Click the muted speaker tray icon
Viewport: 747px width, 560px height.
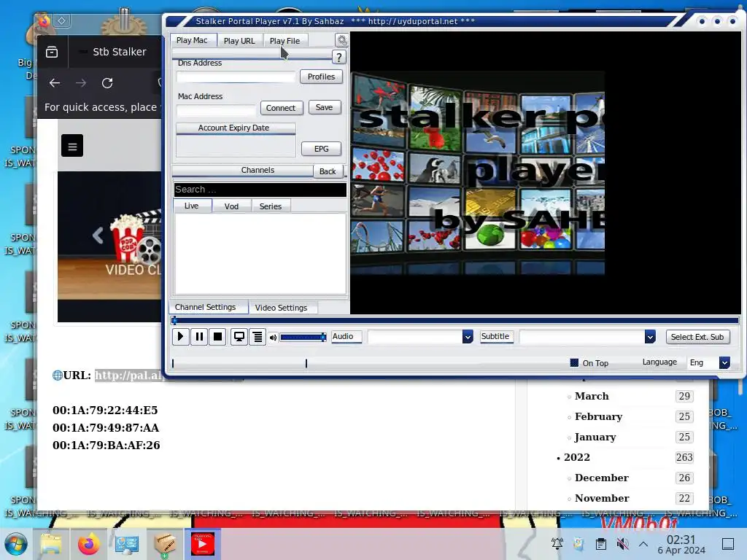click(622, 544)
